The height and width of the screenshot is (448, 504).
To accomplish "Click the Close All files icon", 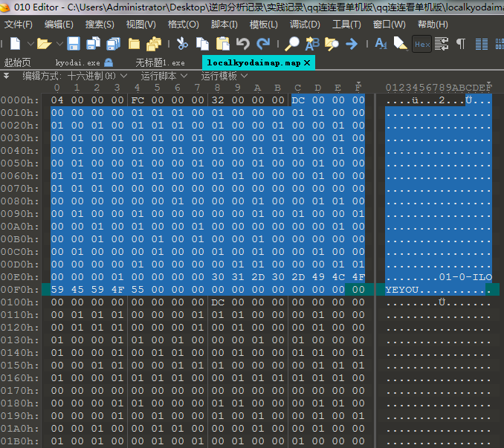I will tap(154, 44).
